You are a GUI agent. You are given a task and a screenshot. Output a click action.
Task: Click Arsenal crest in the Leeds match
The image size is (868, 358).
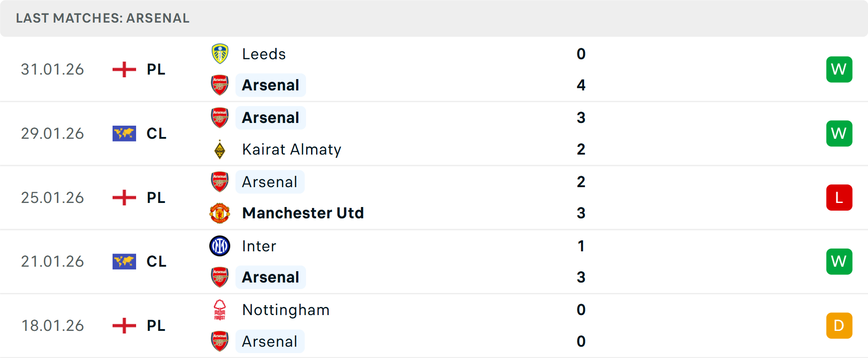(x=220, y=85)
